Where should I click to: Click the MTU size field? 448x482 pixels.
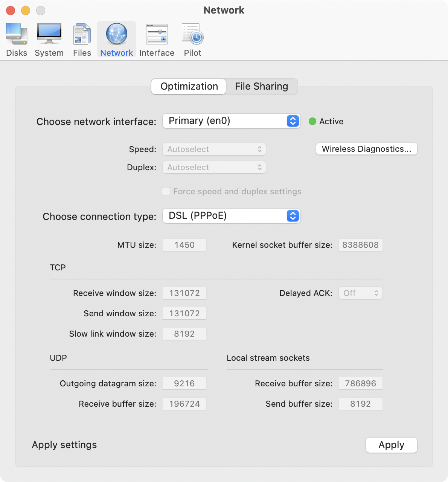pos(184,245)
